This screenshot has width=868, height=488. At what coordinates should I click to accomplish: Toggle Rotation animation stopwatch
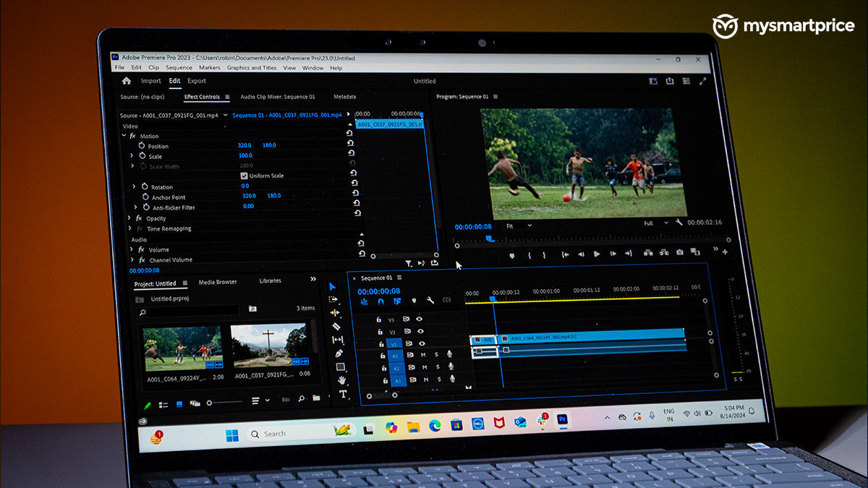click(x=145, y=187)
